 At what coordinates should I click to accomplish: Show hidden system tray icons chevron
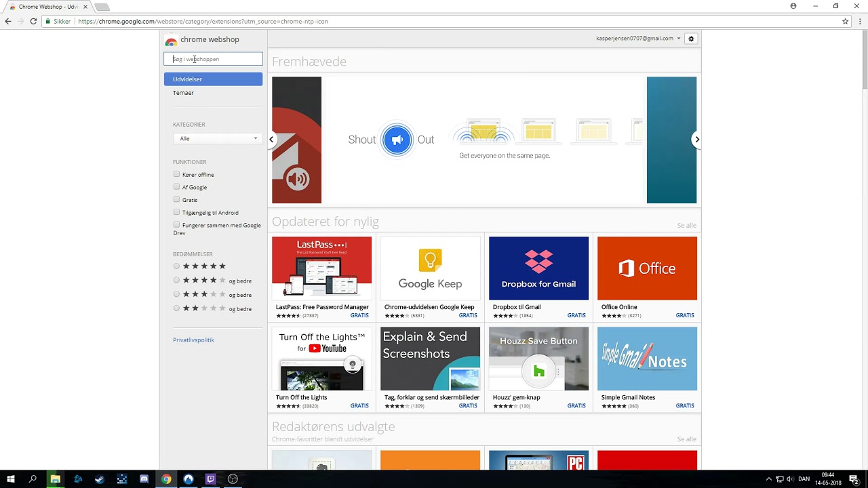[x=768, y=479]
